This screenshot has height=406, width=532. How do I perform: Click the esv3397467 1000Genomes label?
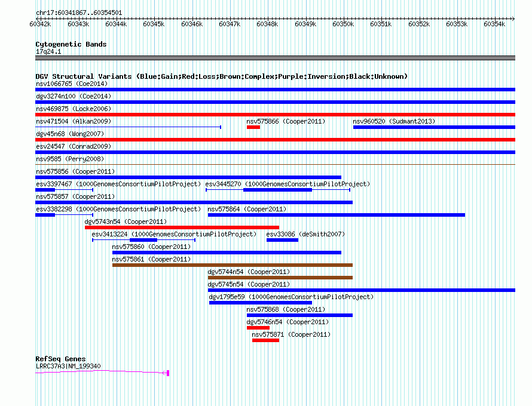click(x=118, y=184)
